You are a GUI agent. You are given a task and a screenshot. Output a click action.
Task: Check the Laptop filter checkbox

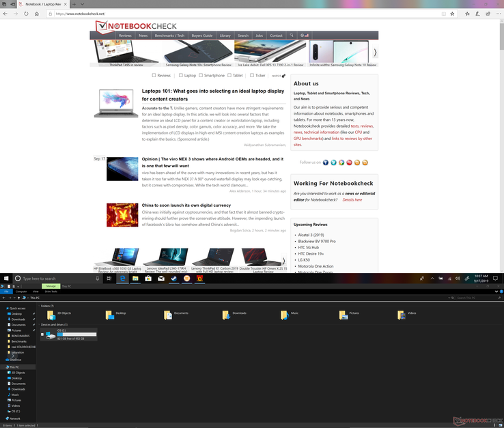point(181,75)
